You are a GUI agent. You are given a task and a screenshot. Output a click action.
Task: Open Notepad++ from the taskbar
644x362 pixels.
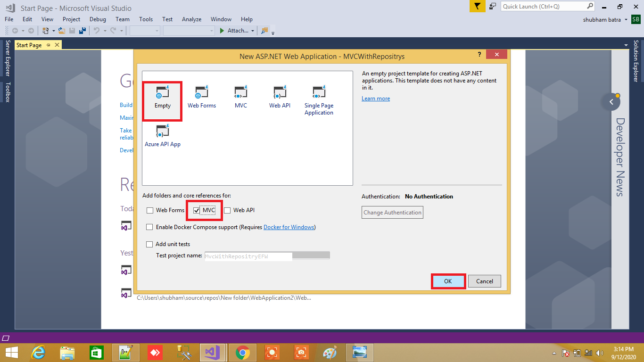[x=125, y=352]
